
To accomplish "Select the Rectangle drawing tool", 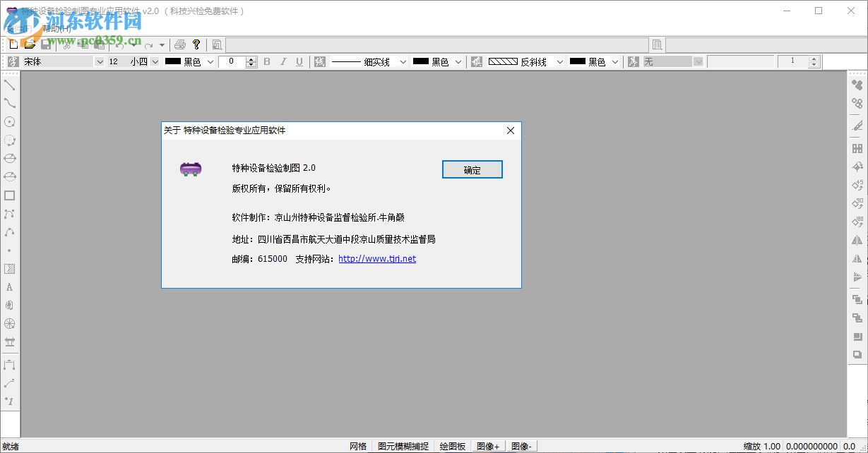I will [x=8, y=195].
